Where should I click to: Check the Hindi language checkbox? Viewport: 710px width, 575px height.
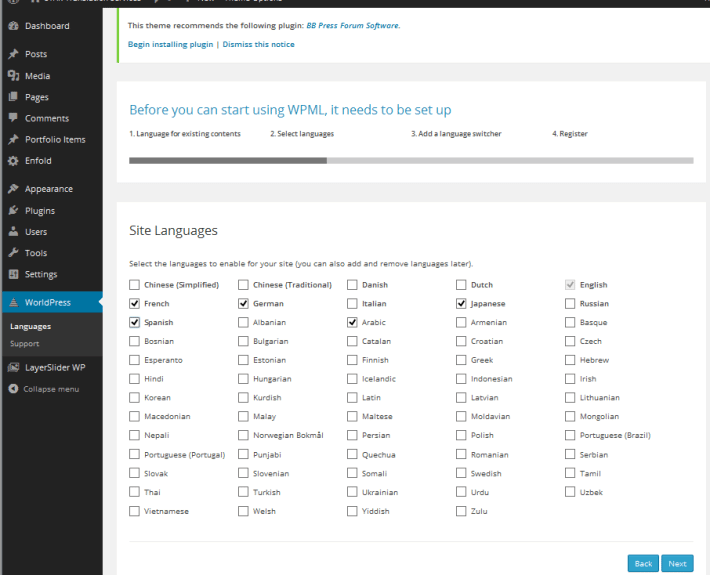(134, 379)
